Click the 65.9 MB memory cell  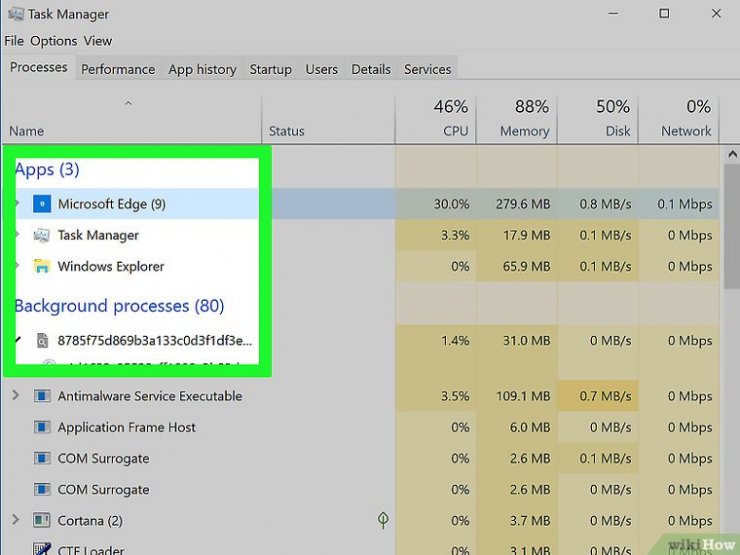[517, 266]
